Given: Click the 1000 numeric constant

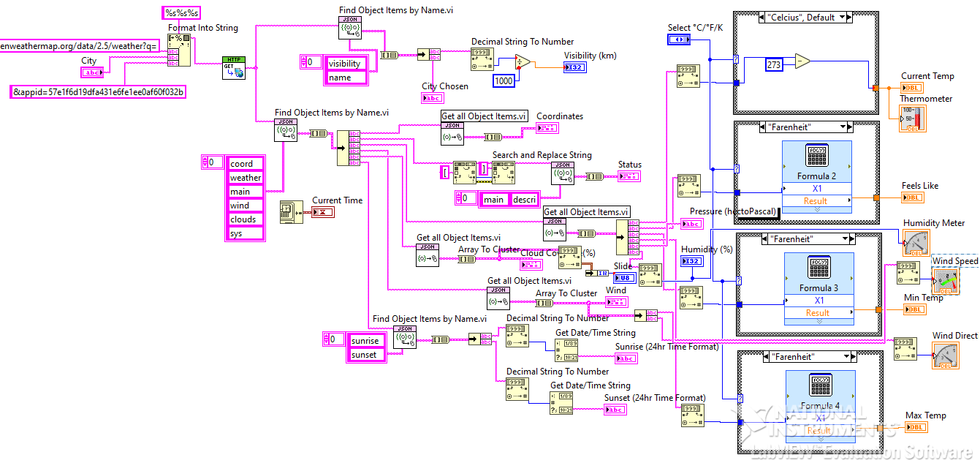Looking at the screenshot, I should tap(504, 80).
